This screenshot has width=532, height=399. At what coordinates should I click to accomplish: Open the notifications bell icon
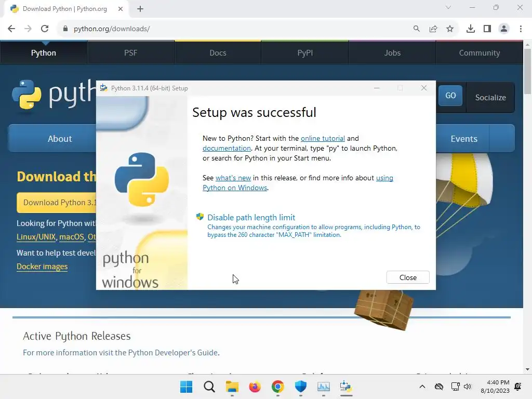pos(518,387)
